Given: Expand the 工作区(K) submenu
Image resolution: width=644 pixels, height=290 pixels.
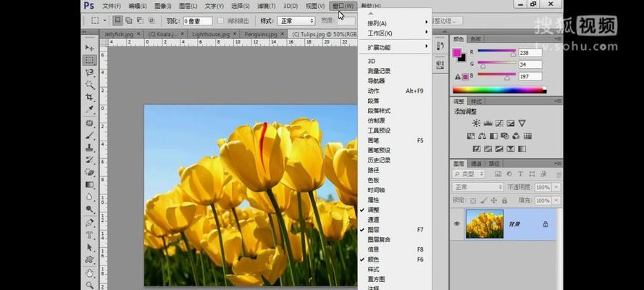Looking at the screenshot, I should tap(395, 33).
